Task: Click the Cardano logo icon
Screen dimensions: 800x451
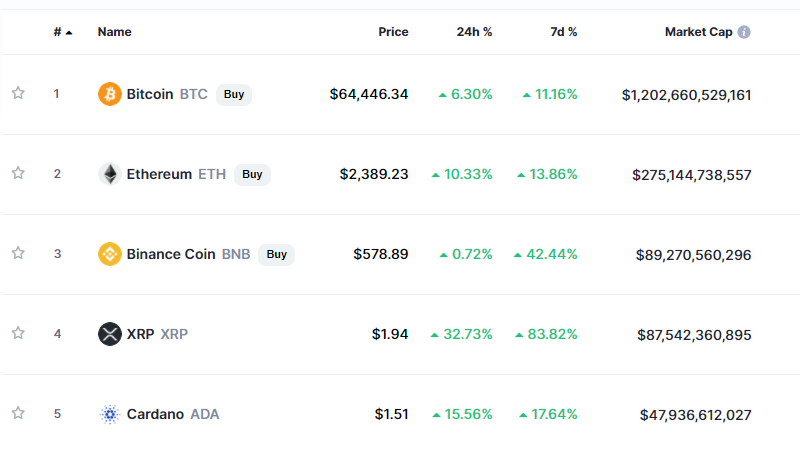Action: [x=109, y=414]
